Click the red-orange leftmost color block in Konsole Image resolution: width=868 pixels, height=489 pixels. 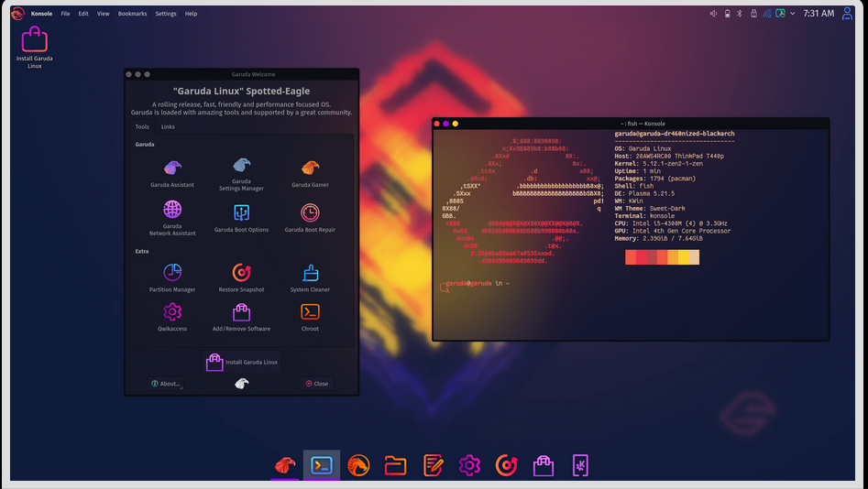(x=631, y=257)
